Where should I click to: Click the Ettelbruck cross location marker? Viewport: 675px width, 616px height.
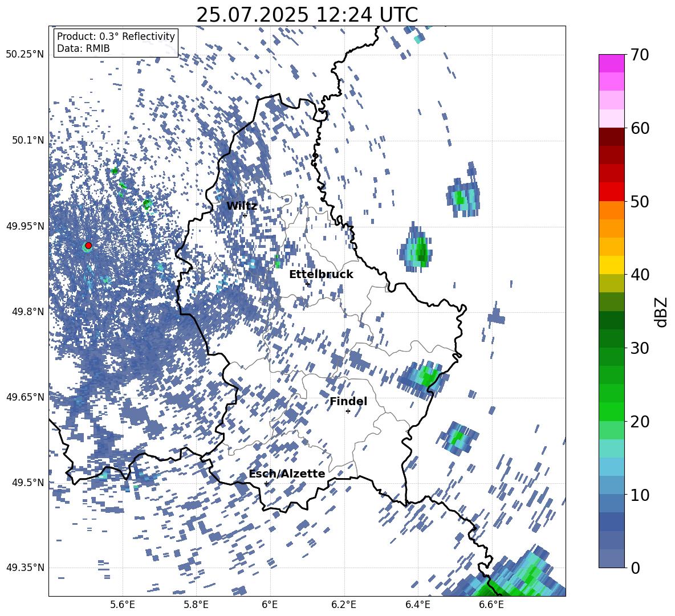click(x=307, y=284)
